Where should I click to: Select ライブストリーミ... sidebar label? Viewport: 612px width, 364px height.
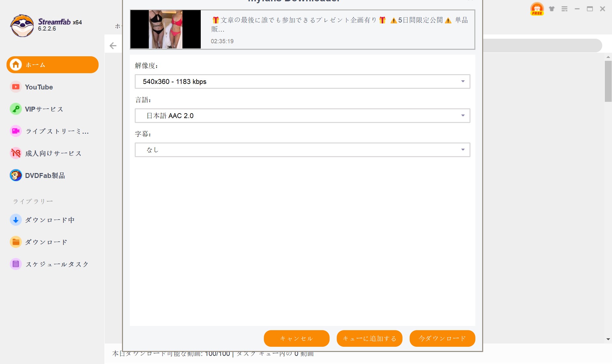coord(57,131)
